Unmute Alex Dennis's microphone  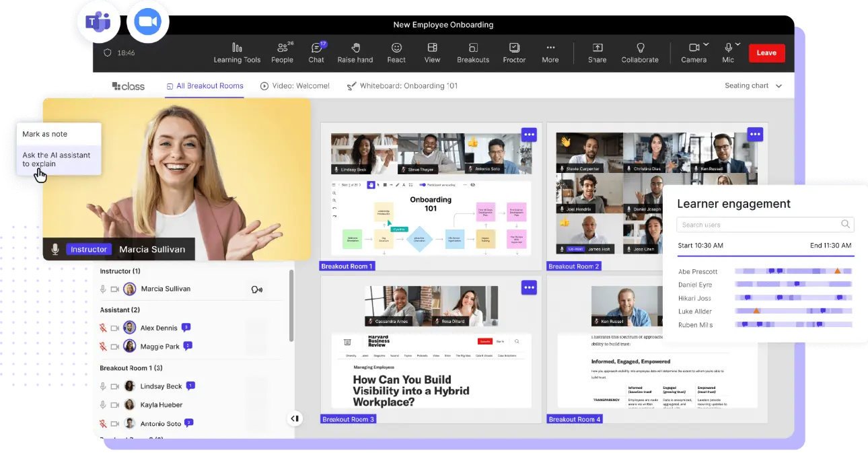click(x=103, y=328)
